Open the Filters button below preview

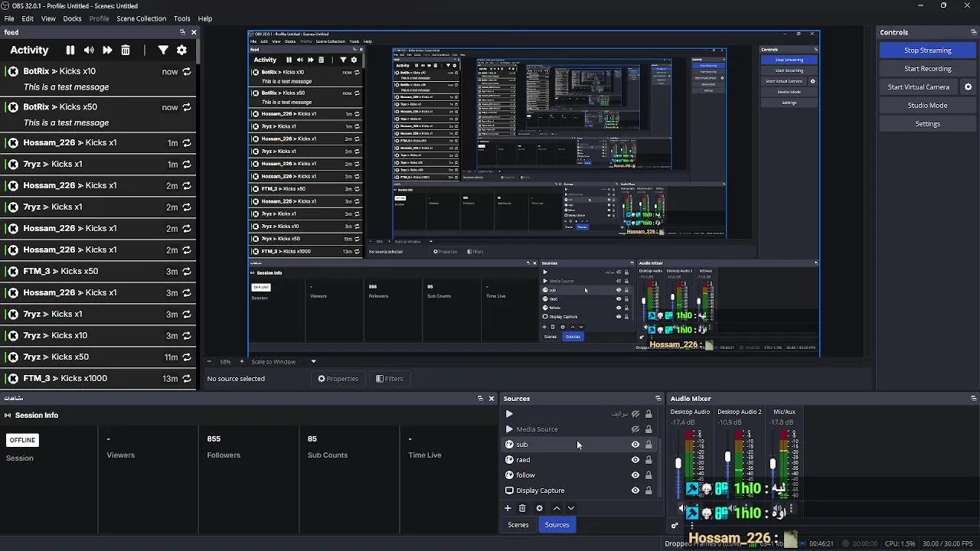[390, 379]
